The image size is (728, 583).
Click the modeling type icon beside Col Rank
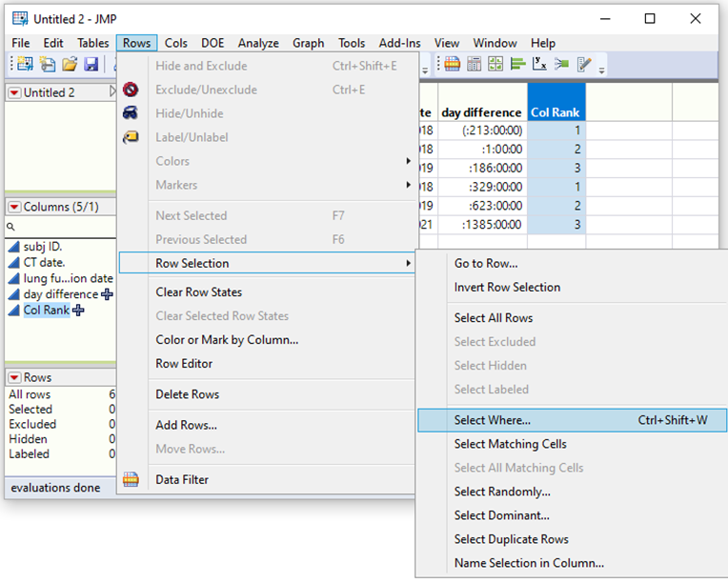coord(14,310)
